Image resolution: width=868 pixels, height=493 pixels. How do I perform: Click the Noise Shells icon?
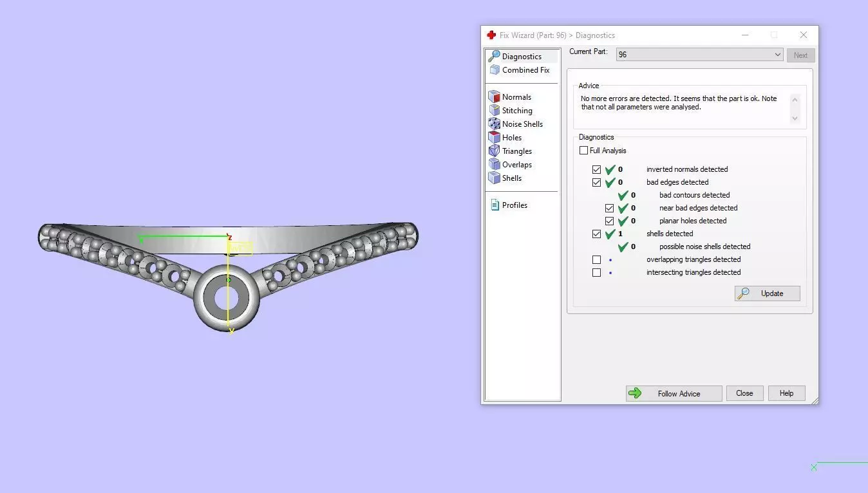tap(494, 124)
